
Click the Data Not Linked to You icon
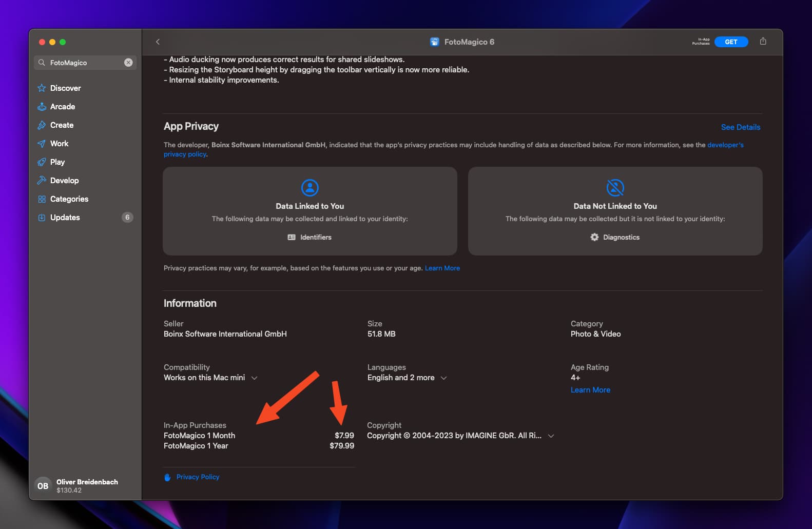pyautogui.click(x=615, y=188)
